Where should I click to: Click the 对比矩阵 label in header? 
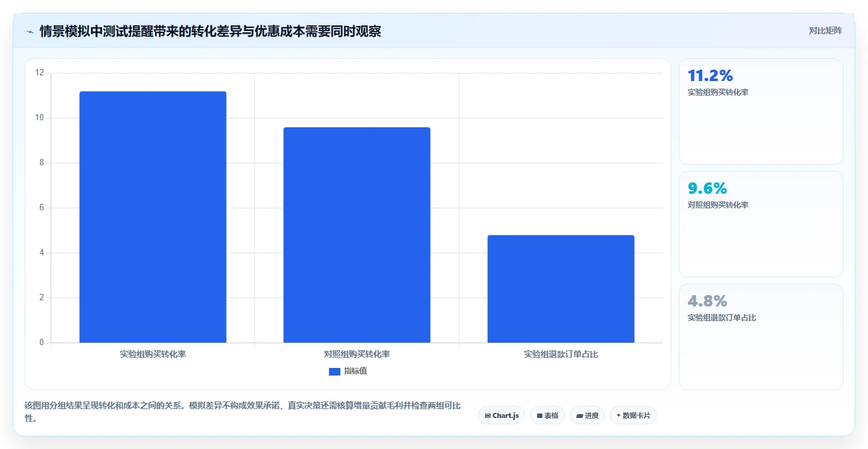click(825, 30)
